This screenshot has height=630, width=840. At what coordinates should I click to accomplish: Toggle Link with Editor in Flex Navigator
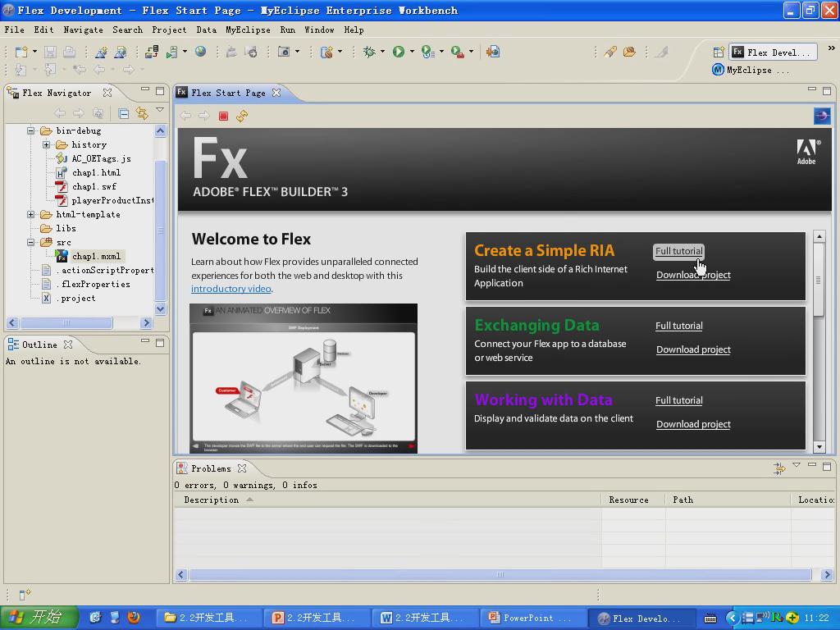[142, 113]
